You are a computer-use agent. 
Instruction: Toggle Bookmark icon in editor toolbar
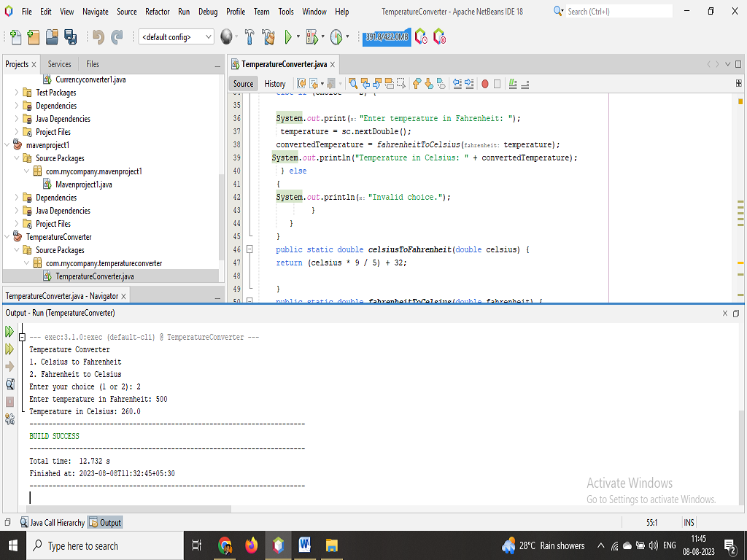pos(441,84)
